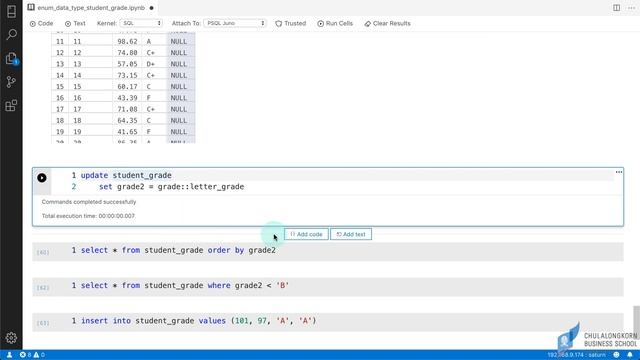640x360 pixels.
Task: Split the editor to the right
Action: click(616, 8)
